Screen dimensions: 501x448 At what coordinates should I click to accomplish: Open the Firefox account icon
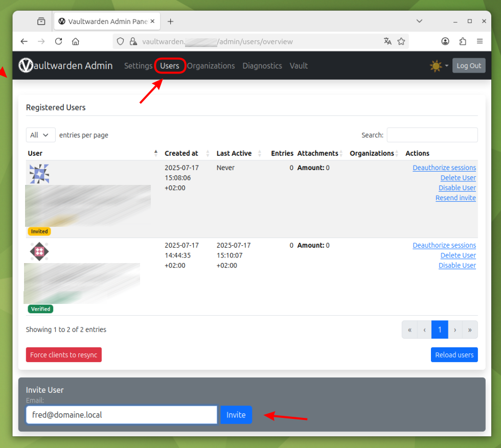tap(445, 41)
